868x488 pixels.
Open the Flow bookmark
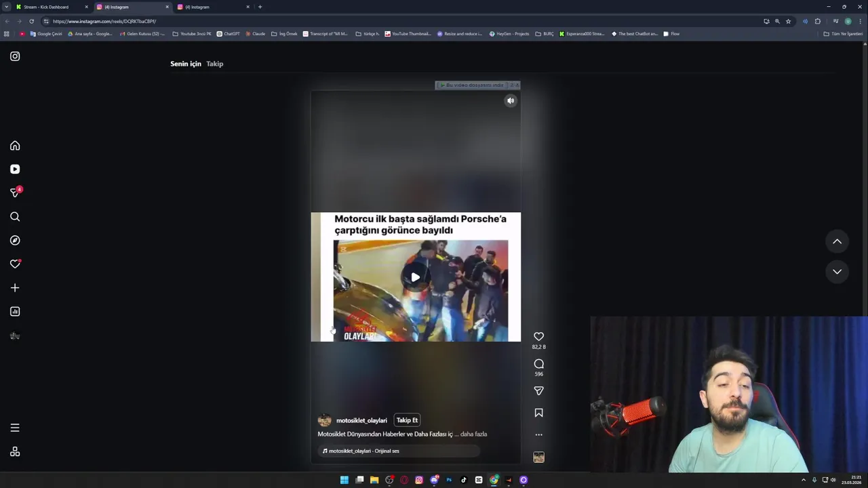pyautogui.click(x=671, y=34)
